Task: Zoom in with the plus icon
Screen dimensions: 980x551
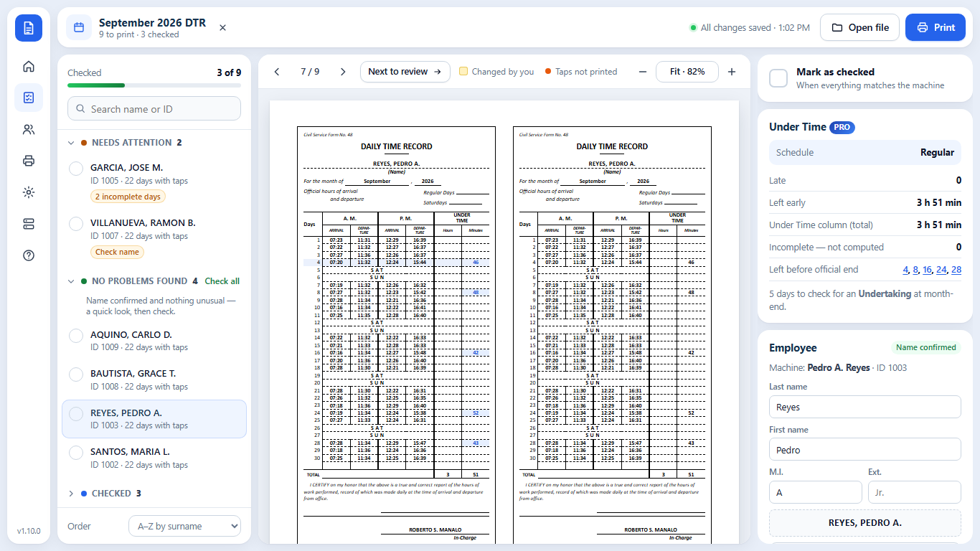Action: click(x=732, y=72)
